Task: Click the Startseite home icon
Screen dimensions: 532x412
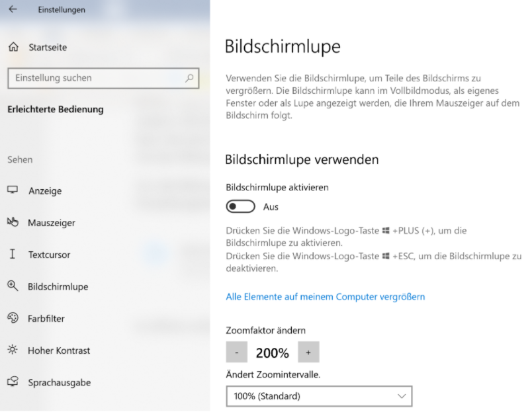Action: pyautogui.click(x=13, y=47)
